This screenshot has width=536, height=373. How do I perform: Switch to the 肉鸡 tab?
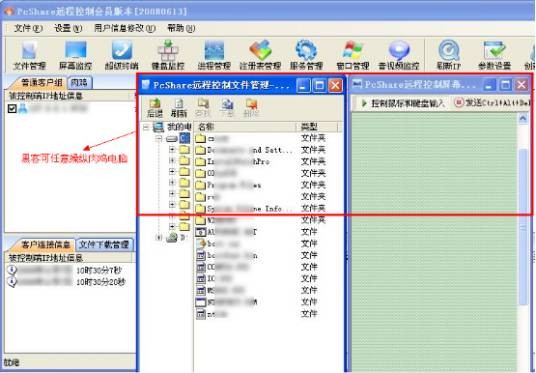point(79,82)
